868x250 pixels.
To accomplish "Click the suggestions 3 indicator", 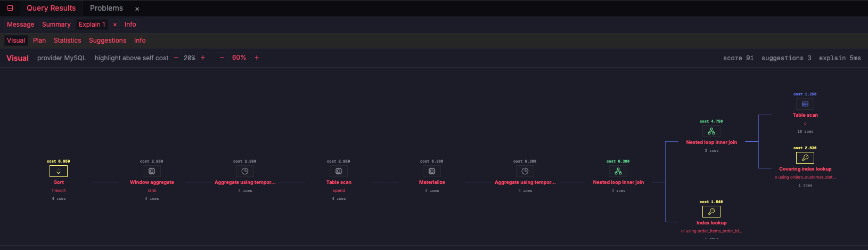I will pos(787,58).
